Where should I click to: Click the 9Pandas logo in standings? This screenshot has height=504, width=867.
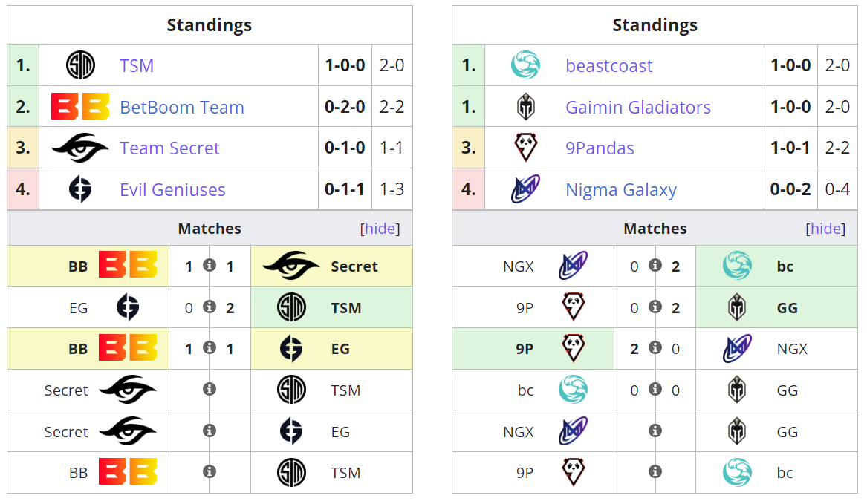tap(525, 148)
